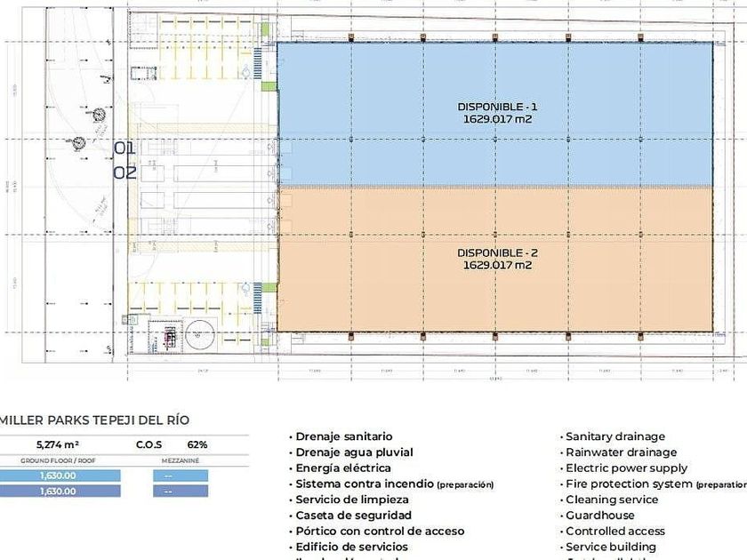Select the 5,274 m² total area value
The image size is (747, 560).
58,444
